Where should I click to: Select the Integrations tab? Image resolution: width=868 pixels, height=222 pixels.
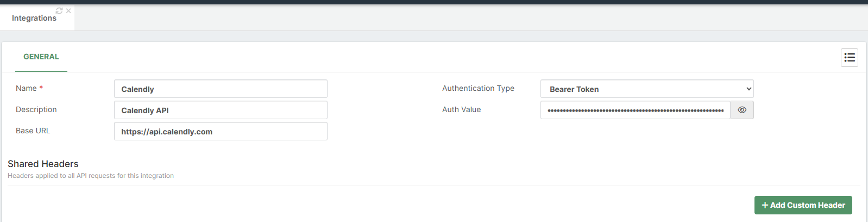34,18
